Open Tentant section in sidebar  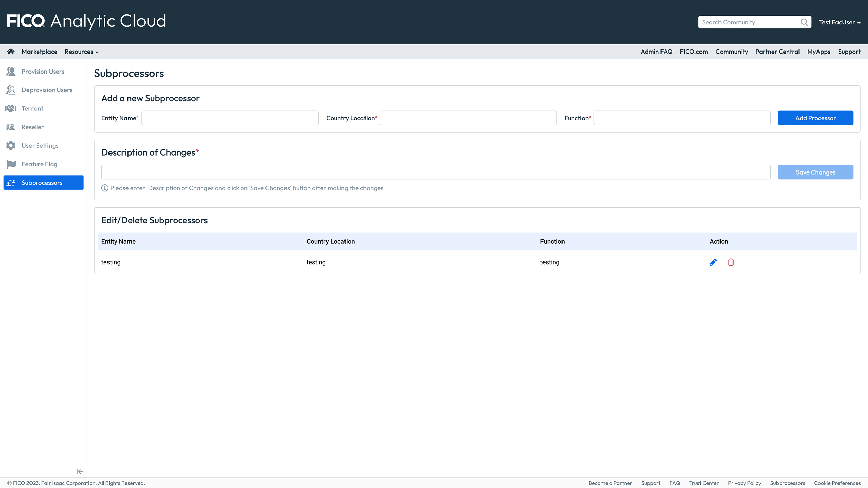[33, 109]
